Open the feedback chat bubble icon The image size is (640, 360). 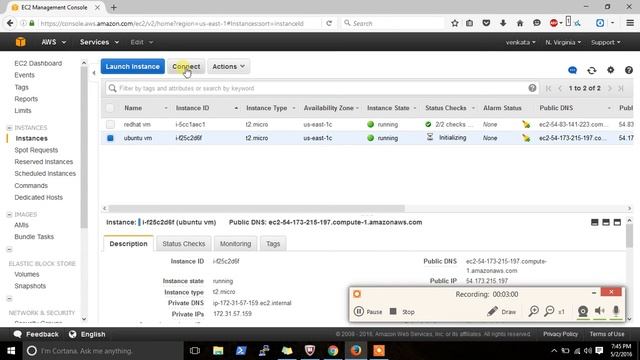tap(573, 70)
